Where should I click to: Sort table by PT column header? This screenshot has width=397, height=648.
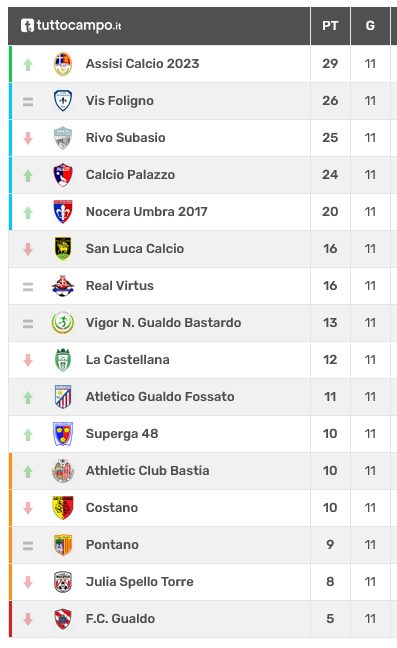(330, 26)
